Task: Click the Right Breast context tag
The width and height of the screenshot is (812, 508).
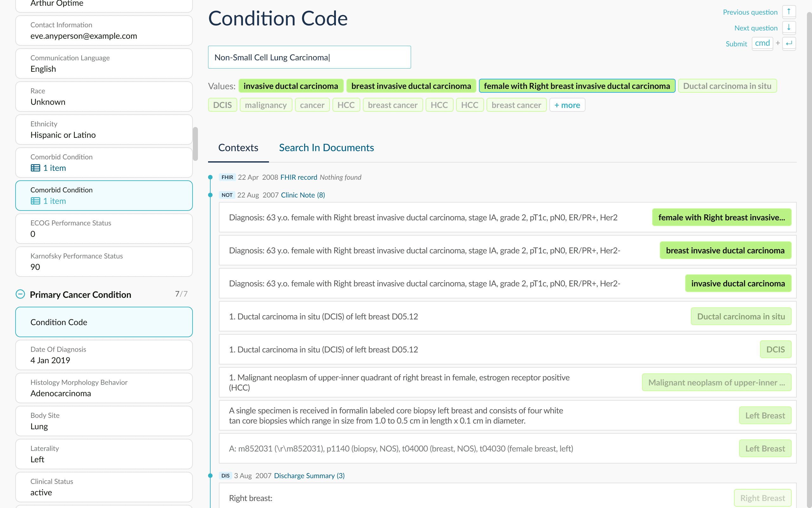Action: 762,498
